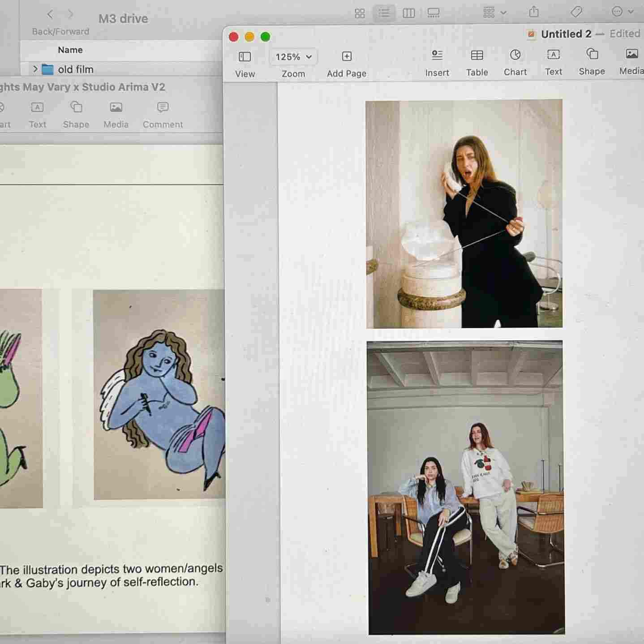Select the green illustration in Studio Arima document
Screen dimensions: 644x644
21,399
